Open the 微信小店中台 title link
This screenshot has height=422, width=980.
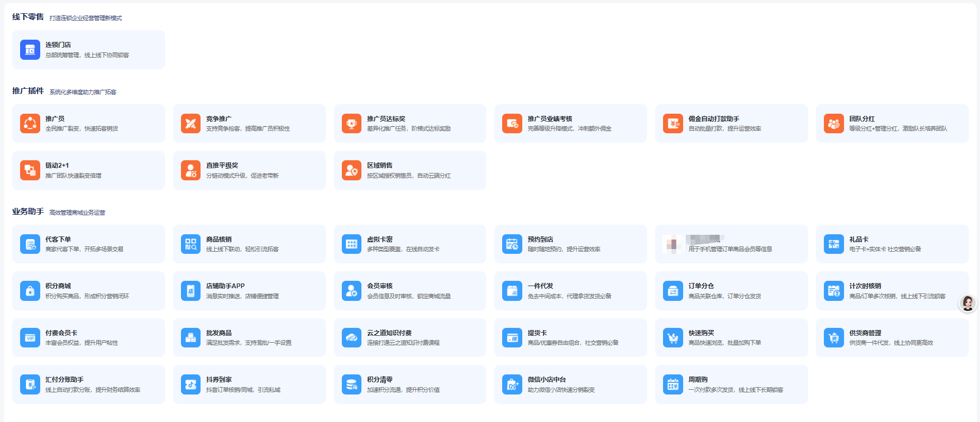point(547,380)
